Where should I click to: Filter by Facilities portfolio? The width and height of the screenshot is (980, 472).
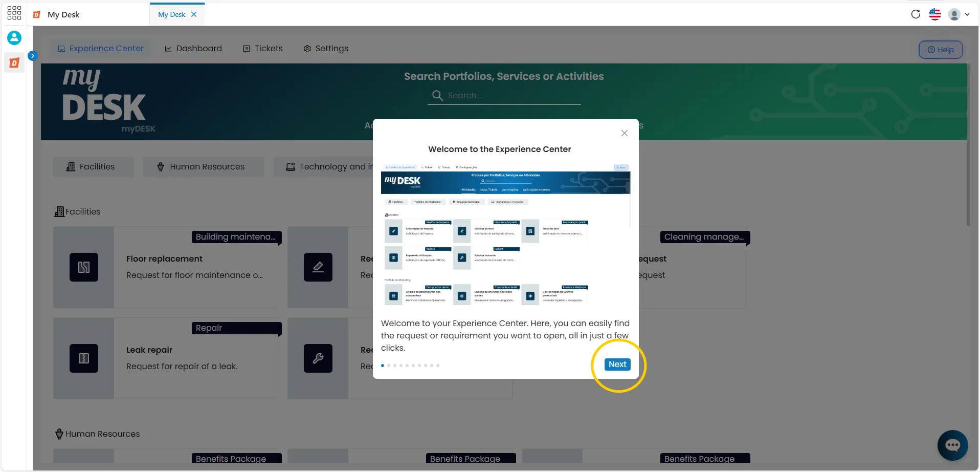(x=94, y=167)
